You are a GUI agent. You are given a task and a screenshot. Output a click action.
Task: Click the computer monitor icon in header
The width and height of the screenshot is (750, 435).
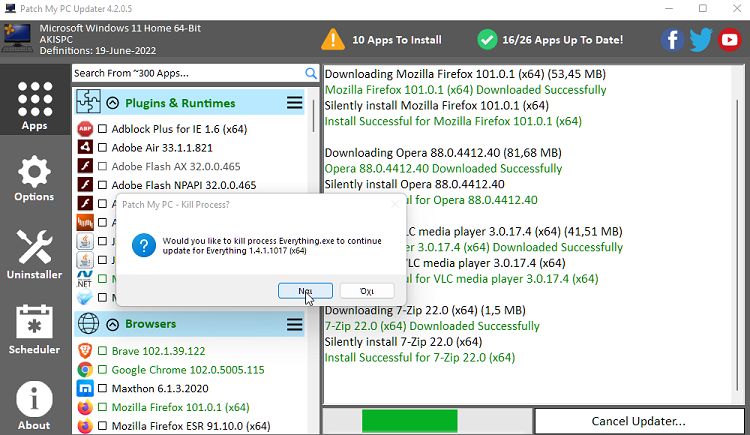click(x=17, y=38)
